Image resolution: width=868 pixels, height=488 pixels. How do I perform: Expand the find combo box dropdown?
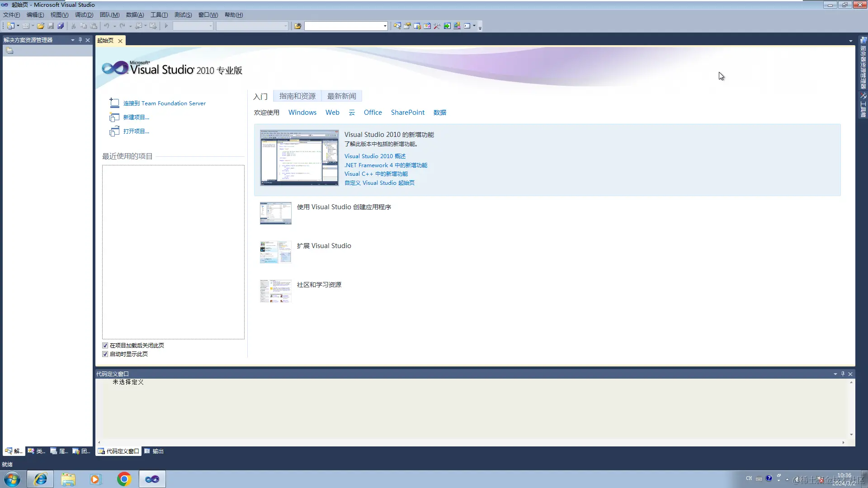[385, 26]
